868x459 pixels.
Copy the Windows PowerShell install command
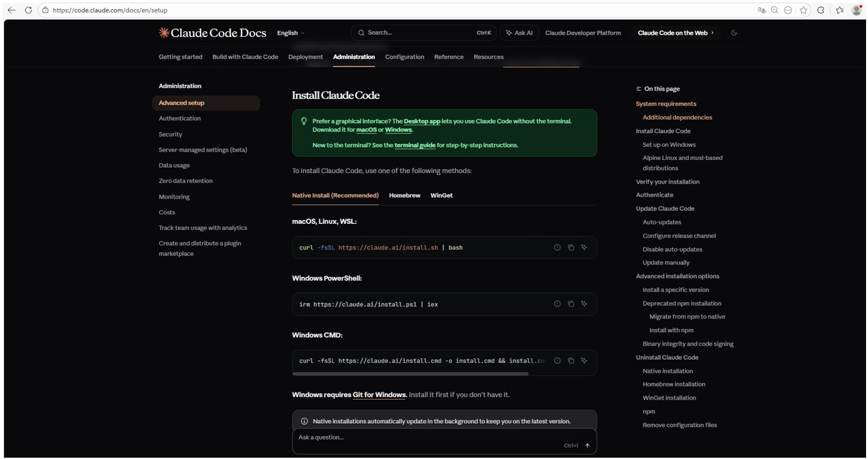[570, 304]
